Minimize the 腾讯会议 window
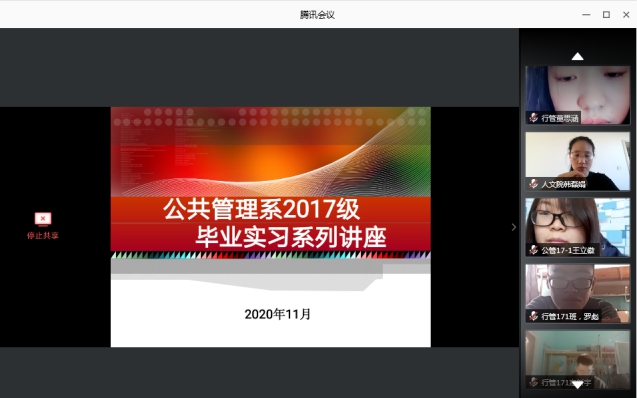The width and height of the screenshot is (637, 398). tap(586, 15)
